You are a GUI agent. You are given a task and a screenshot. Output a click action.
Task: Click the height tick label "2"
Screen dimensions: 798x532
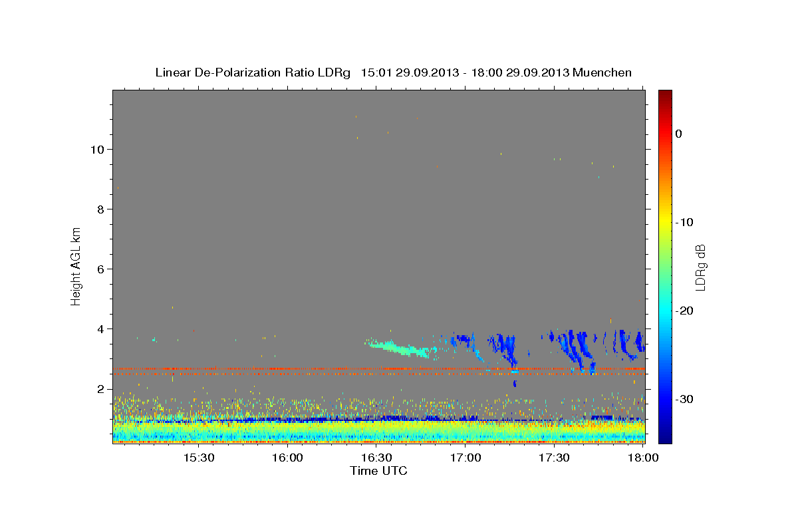pos(102,389)
